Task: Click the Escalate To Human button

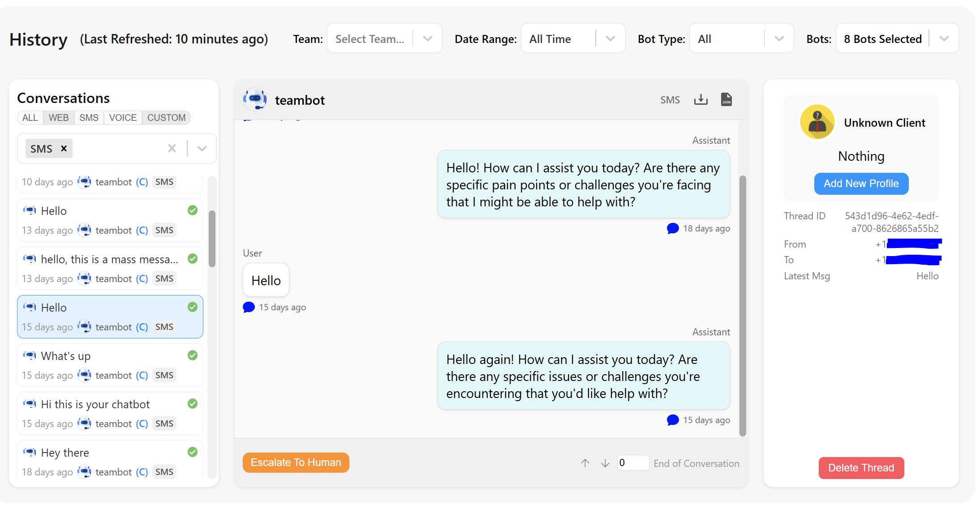Action: click(296, 462)
